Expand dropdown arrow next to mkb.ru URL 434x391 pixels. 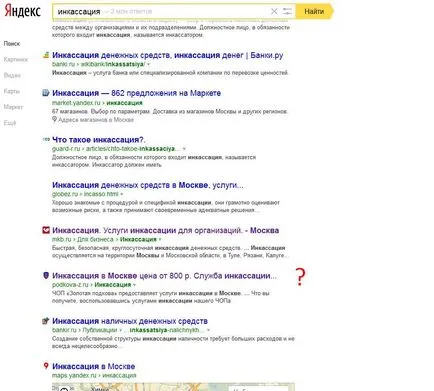(160, 239)
